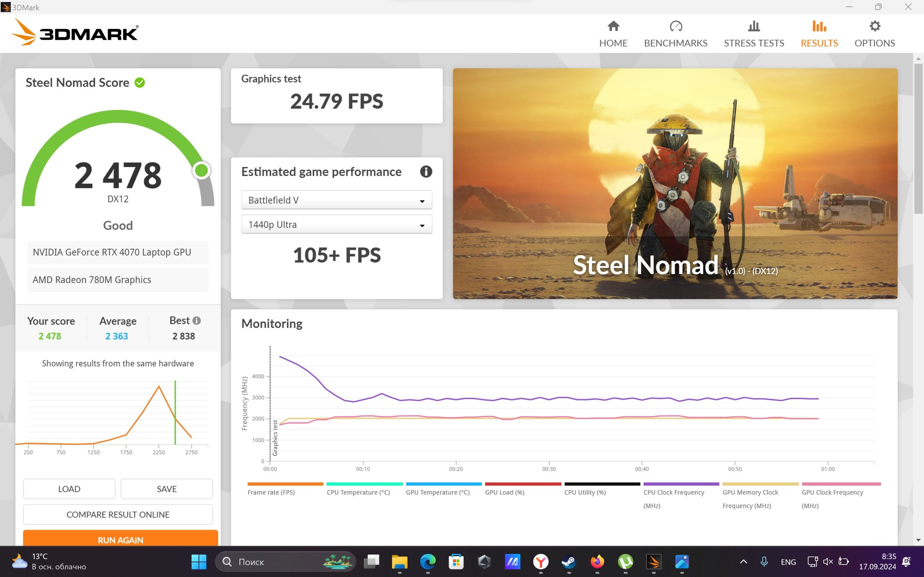Click the green validation checkmark next to Steel Nomad Score

[140, 83]
